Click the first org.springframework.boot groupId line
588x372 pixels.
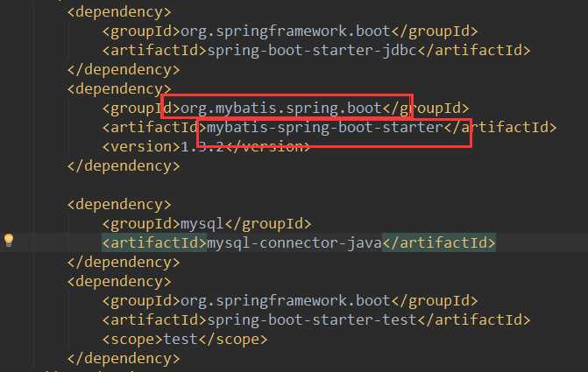click(x=290, y=32)
